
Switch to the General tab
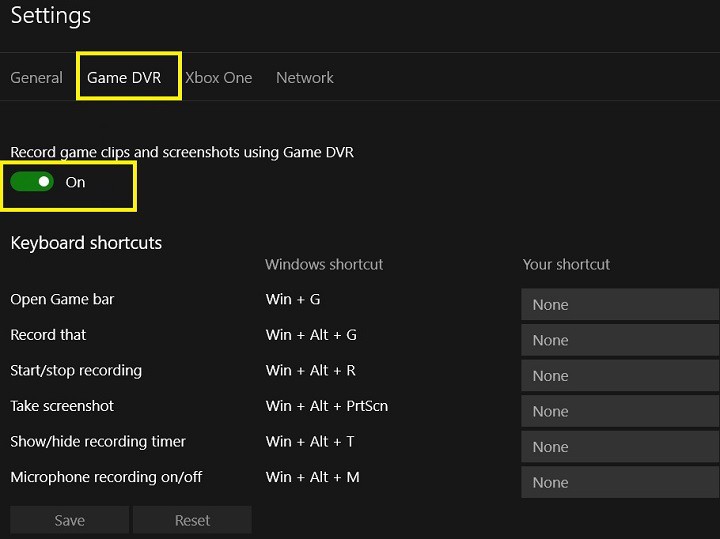[x=36, y=78]
